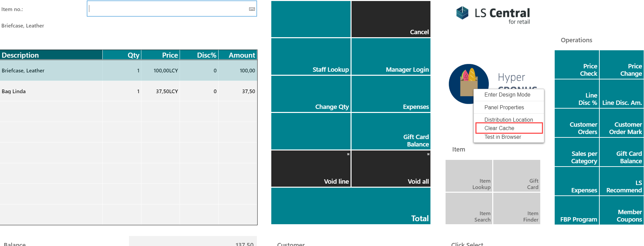Screen dimensions: 644x246
Task: Tap the FBP Program button
Action: 577,210
